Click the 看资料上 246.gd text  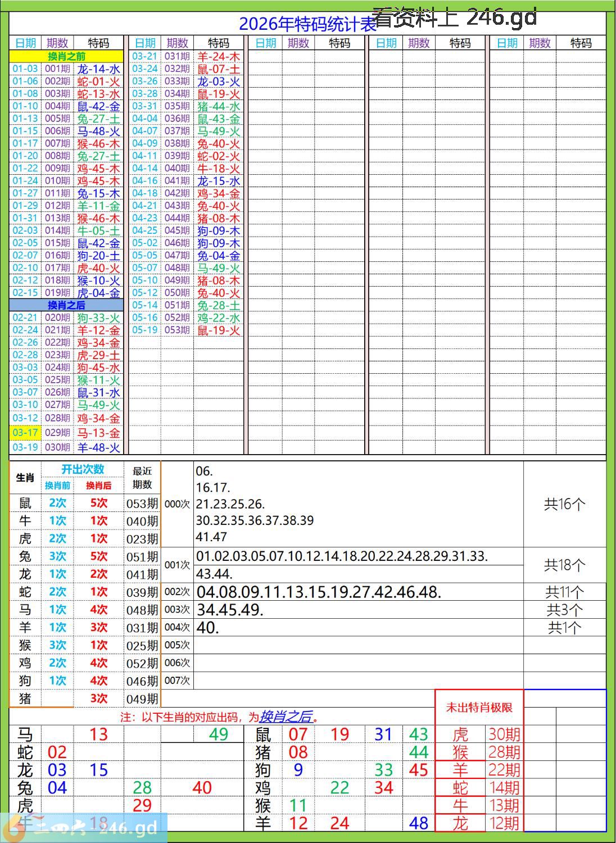pyautogui.click(x=454, y=17)
